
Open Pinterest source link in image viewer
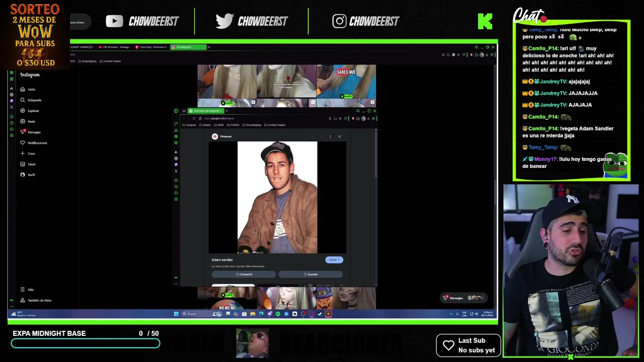222,136
